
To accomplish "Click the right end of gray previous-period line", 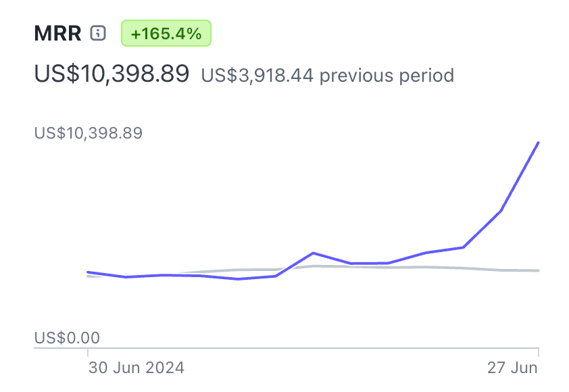I will 538,271.
